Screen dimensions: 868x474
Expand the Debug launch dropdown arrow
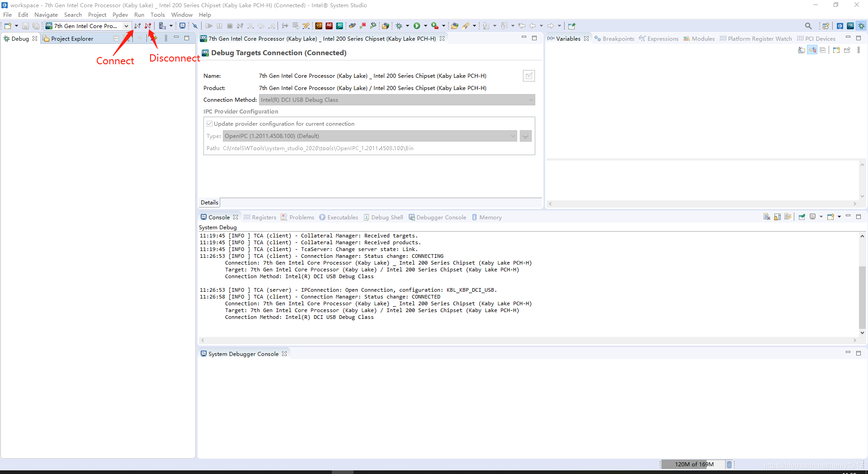[407, 26]
